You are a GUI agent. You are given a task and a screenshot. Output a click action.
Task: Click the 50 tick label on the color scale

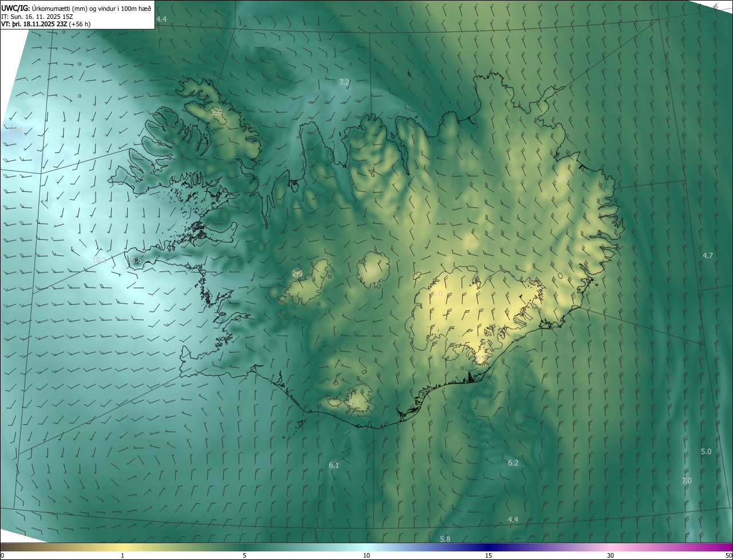click(x=728, y=555)
